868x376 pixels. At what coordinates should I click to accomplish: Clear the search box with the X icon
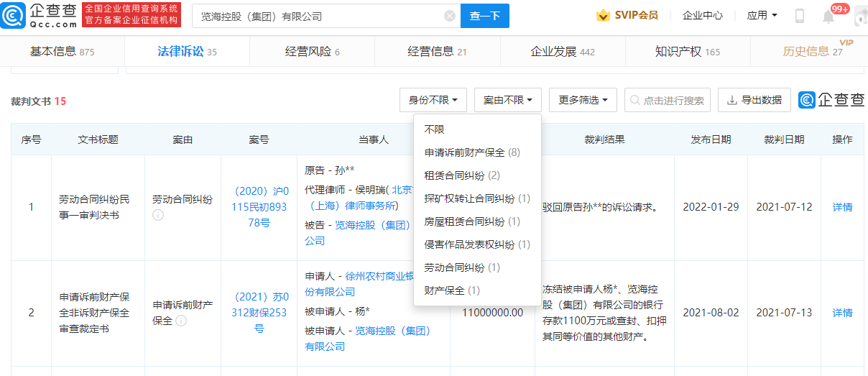pyautogui.click(x=449, y=16)
